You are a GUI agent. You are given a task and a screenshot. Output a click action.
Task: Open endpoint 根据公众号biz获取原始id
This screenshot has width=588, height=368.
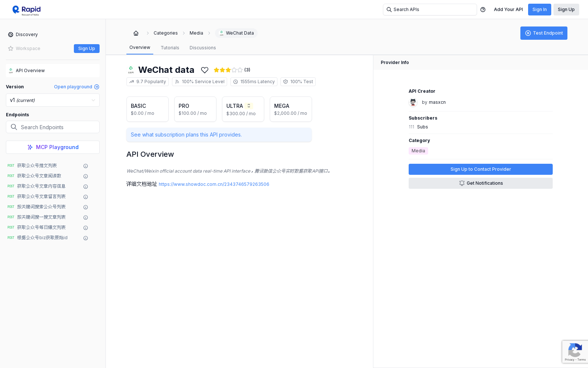click(x=42, y=238)
